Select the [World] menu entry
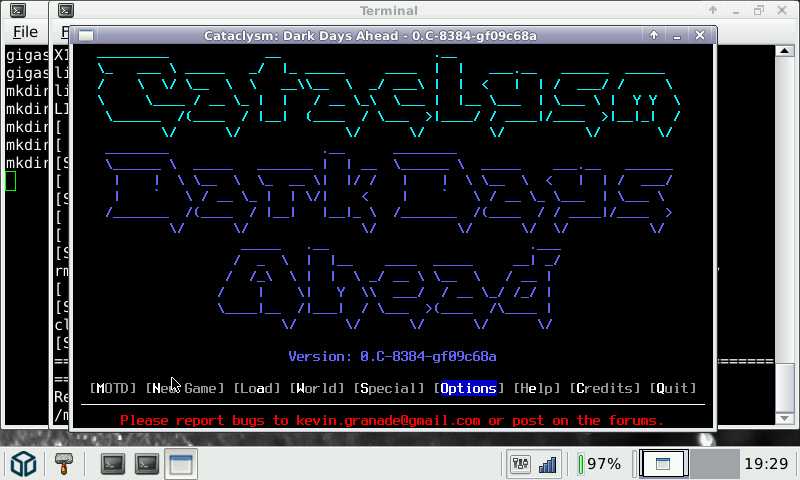 coord(317,388)
